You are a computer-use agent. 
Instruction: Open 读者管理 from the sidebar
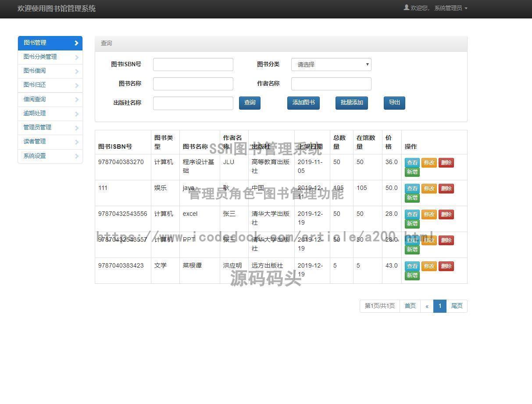tap(34, 141)
